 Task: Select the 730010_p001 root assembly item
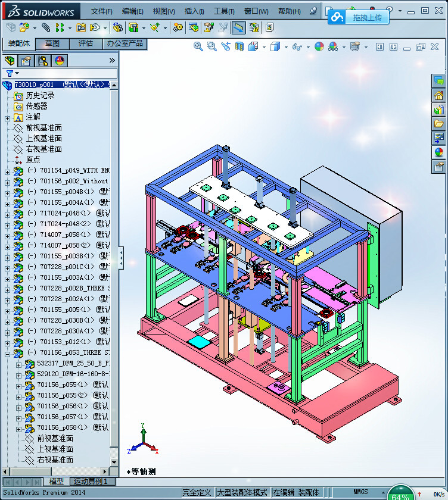click(61, 85)
